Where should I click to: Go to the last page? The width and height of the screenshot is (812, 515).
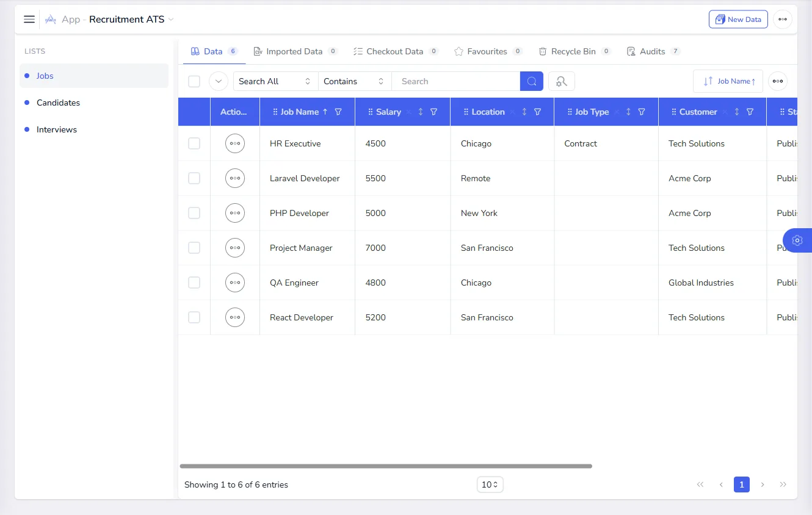(783, 484)
